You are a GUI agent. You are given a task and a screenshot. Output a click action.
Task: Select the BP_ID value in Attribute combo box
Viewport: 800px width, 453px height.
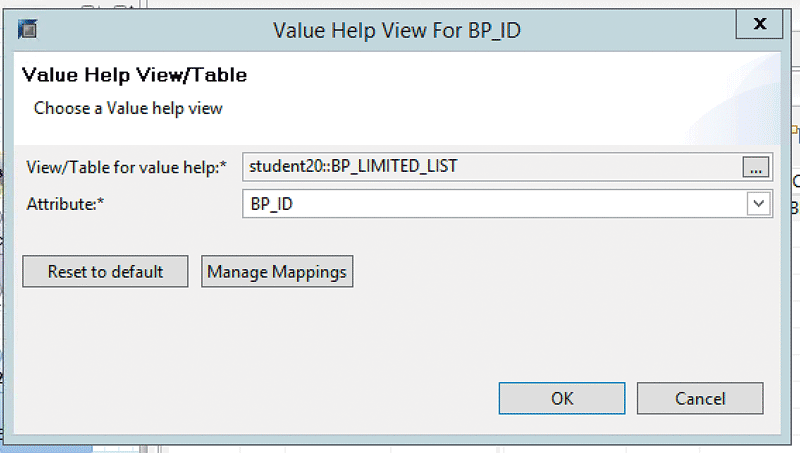coord(490,204)
